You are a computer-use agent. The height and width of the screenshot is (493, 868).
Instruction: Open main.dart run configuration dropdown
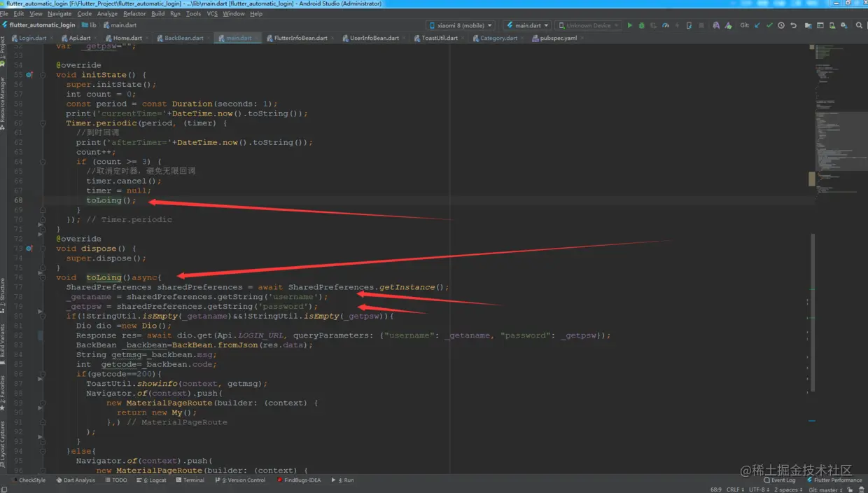click(527, 25)
